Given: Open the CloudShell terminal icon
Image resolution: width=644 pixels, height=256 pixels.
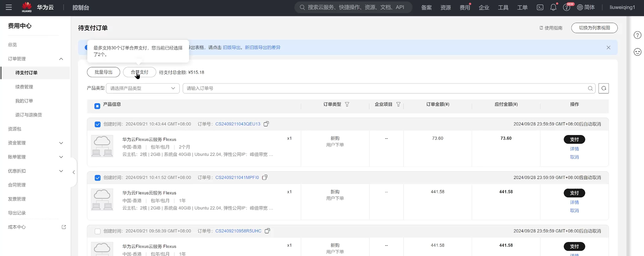Looking at the screenshot, I should point(540,7).
